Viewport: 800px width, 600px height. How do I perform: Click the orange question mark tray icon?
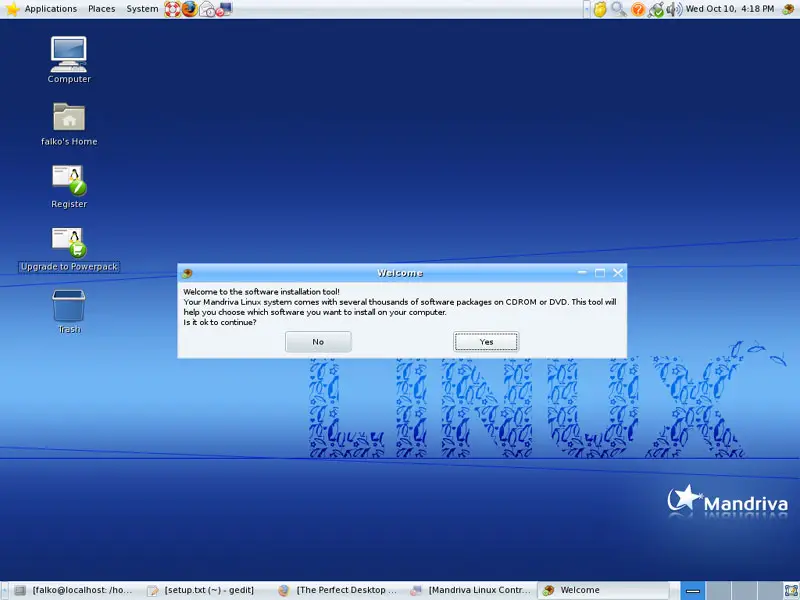click(x=638, y=9)
